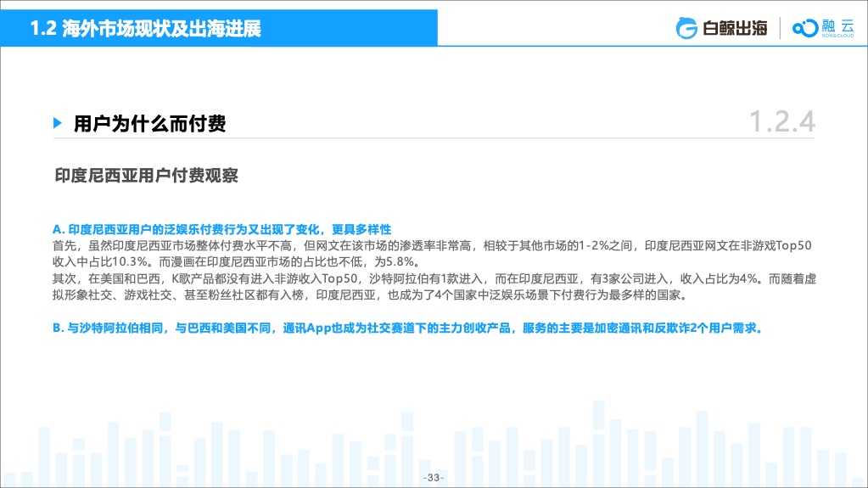Select the heading 用户为什么而付费

pyautogui.click(x=149, y=123)
